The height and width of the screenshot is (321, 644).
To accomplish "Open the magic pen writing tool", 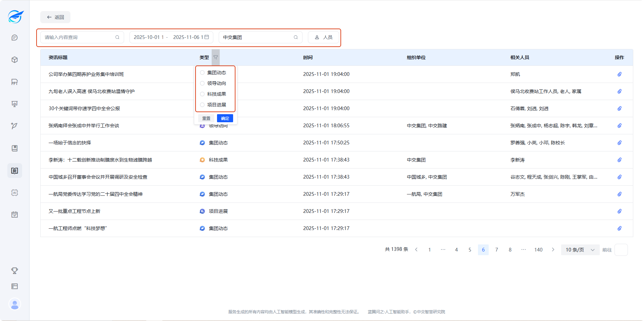I will click(14, 126).
